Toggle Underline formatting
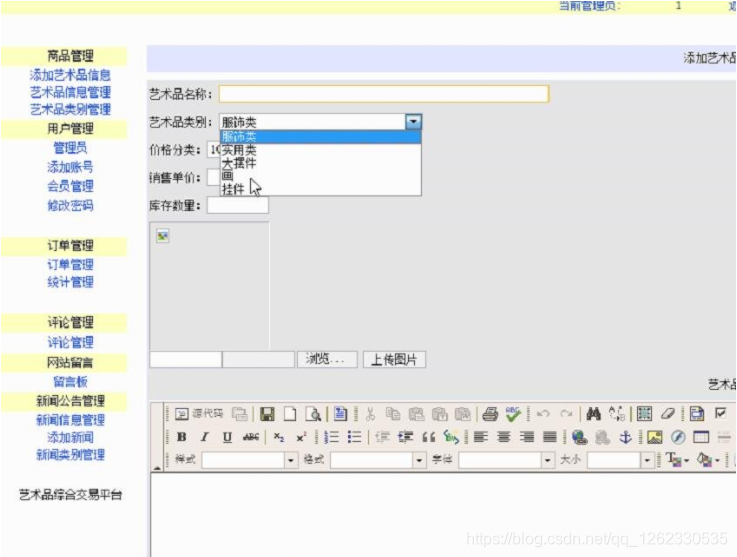The height and width of the screenshot is (557, 737). (x=227, y=437)
